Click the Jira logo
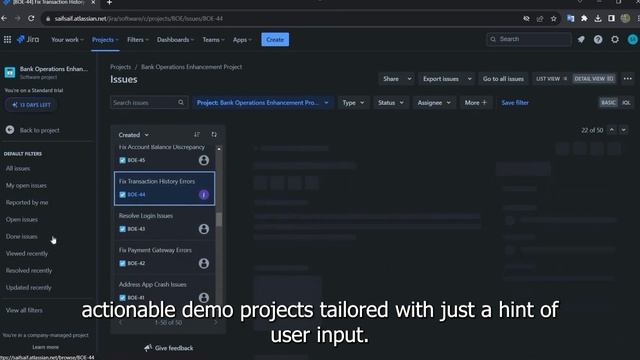 (28, 40)
